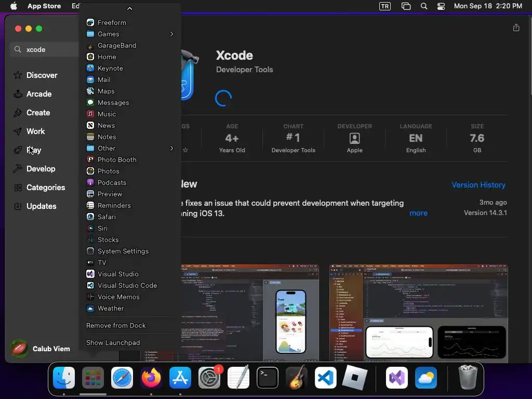
Task: Open the Apple developer info cell
Action: 354,138
